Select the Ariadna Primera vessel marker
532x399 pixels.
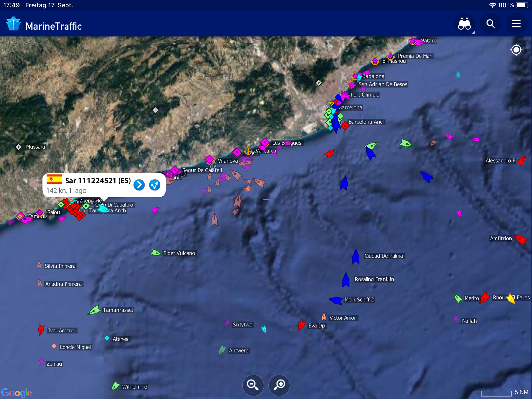point(40,283)
